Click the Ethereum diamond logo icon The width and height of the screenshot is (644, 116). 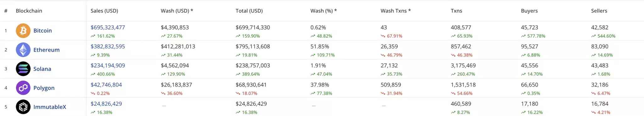[x=23, y=50]
